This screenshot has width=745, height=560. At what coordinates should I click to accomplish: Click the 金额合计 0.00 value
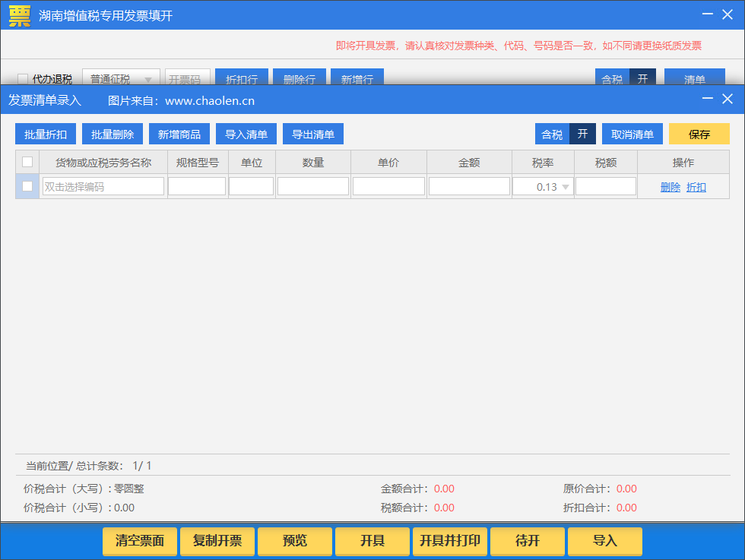(444, 489)
